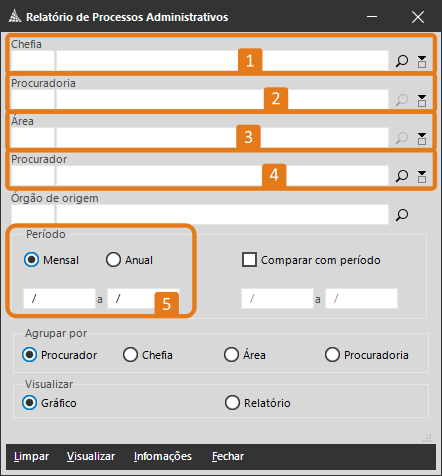Click the Procurador search magnifier icon
Viewport: 442px width, 476px height.
[x=402, y=176]
